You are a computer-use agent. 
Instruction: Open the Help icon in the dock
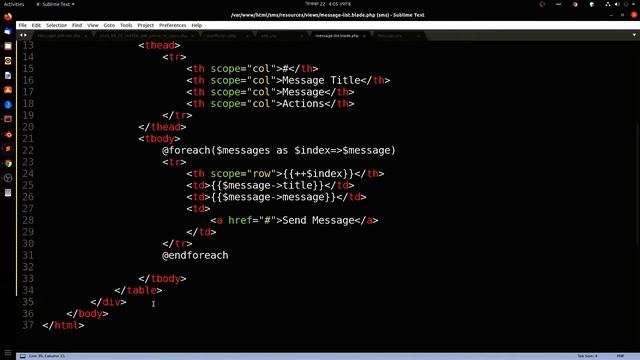[x=8, y=105]
